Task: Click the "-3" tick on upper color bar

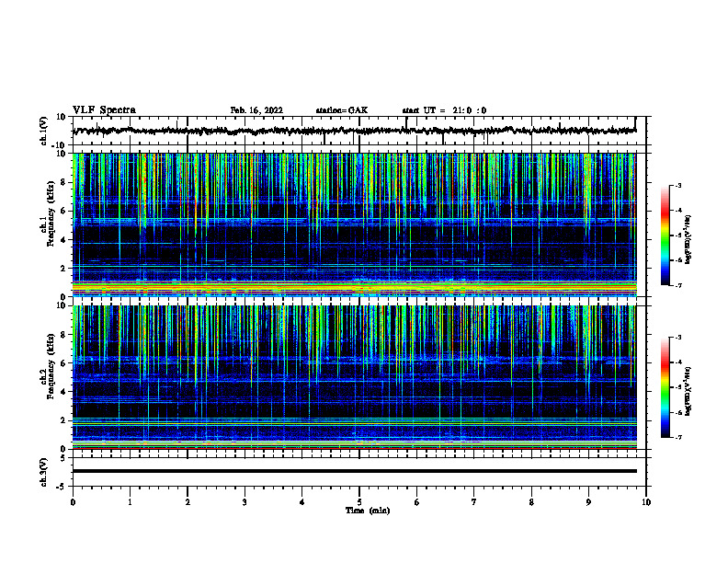Action: (677, 186)
